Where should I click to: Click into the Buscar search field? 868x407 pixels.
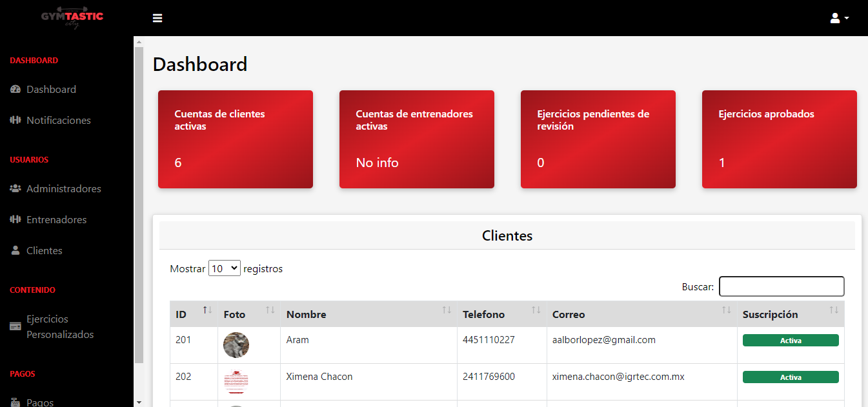(x=781, y=286)
